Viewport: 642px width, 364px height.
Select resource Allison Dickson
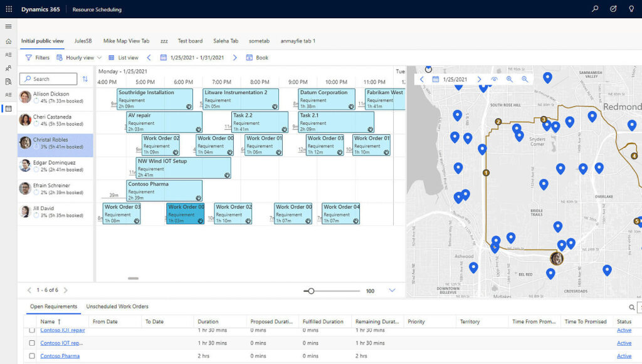point(55,100)
